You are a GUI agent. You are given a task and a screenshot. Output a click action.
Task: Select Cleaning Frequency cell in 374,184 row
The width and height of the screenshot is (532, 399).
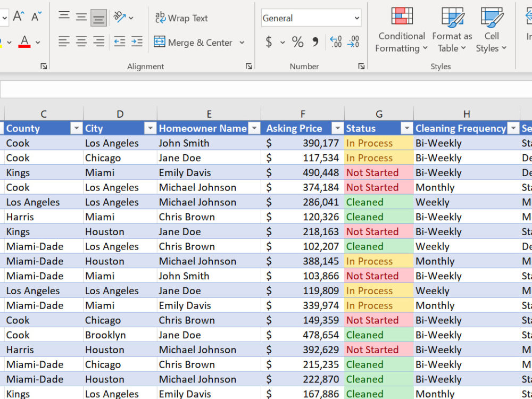(467, 187)
